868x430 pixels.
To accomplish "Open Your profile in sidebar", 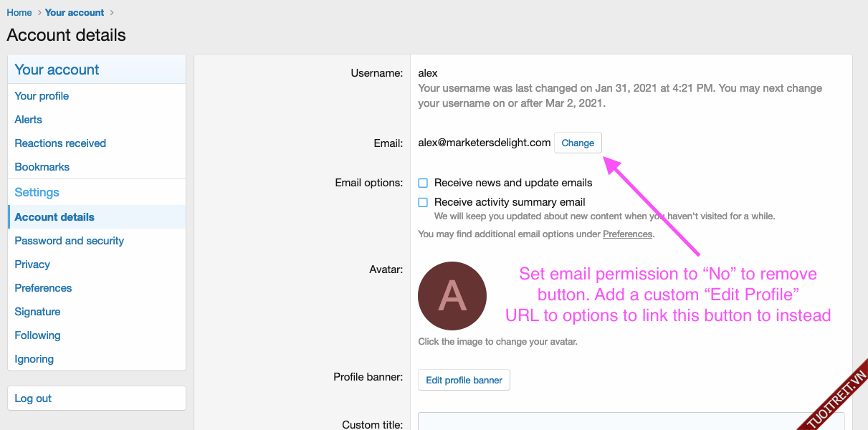I will click(x=42, y=96).
